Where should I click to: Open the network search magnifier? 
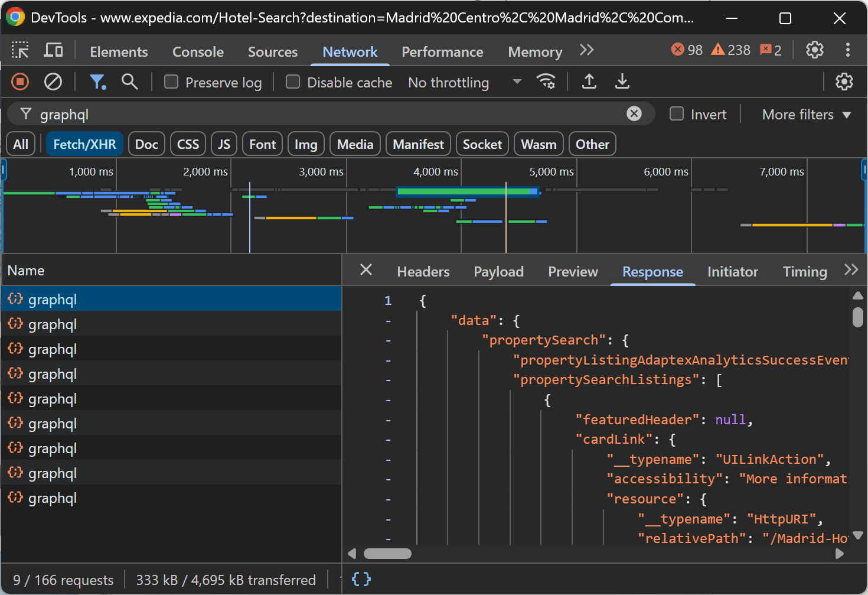click(129, 82)
